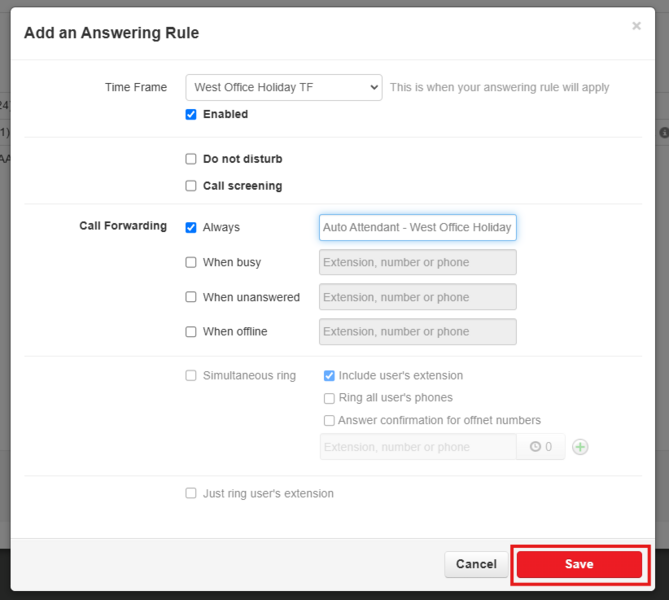Check the When busy forwarding option
Image resolution: width=669 pixels, height=600 pixels.
(191, 263)
